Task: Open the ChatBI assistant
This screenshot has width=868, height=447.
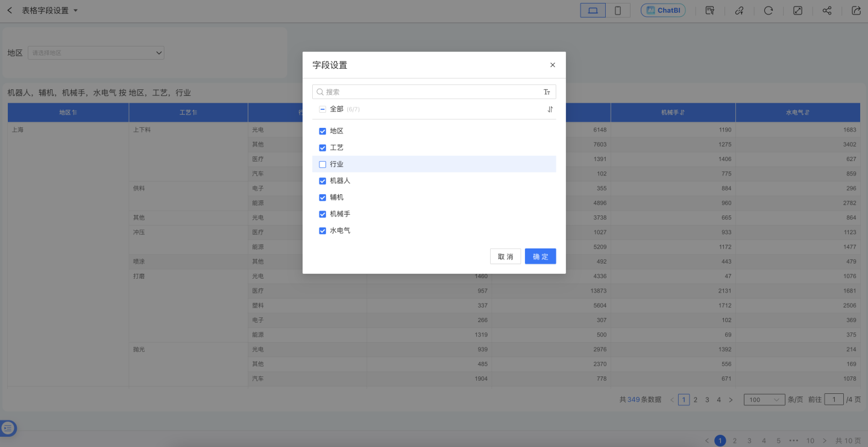Action: (x=663, y=10)
